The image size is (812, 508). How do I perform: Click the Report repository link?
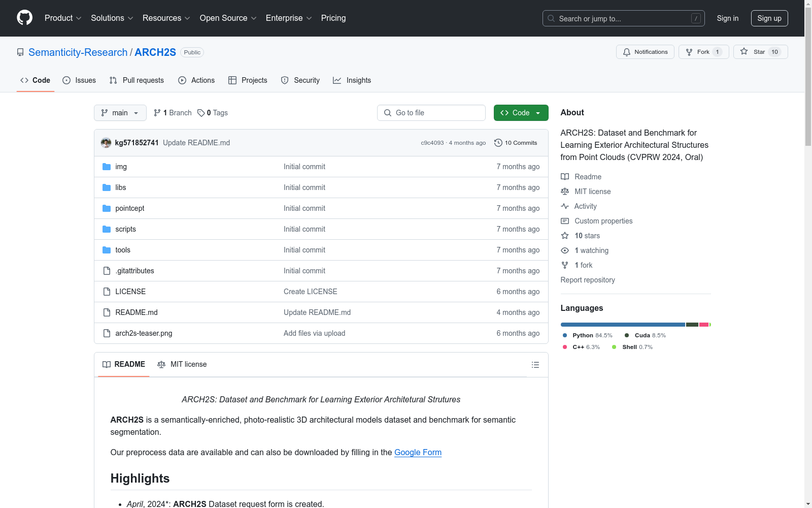588,280
